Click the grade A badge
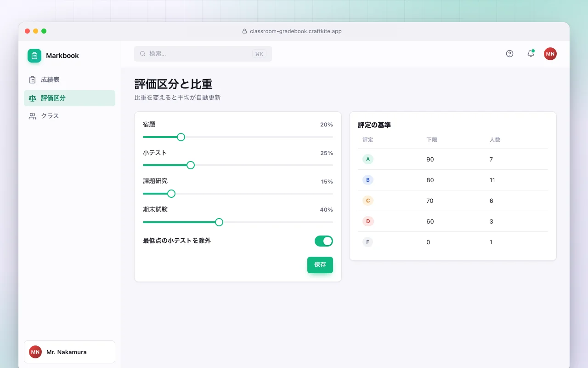The height and width of the screenshot is (368, 588). (368, 159)
